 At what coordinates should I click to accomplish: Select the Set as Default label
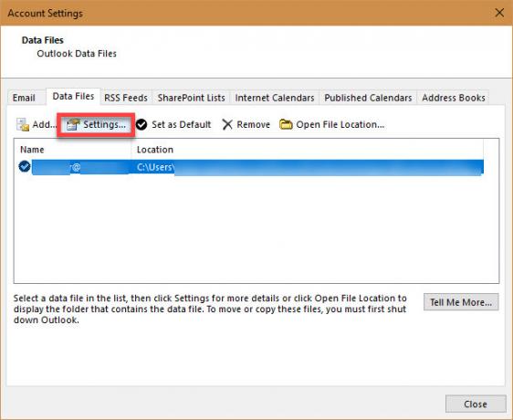182,125
